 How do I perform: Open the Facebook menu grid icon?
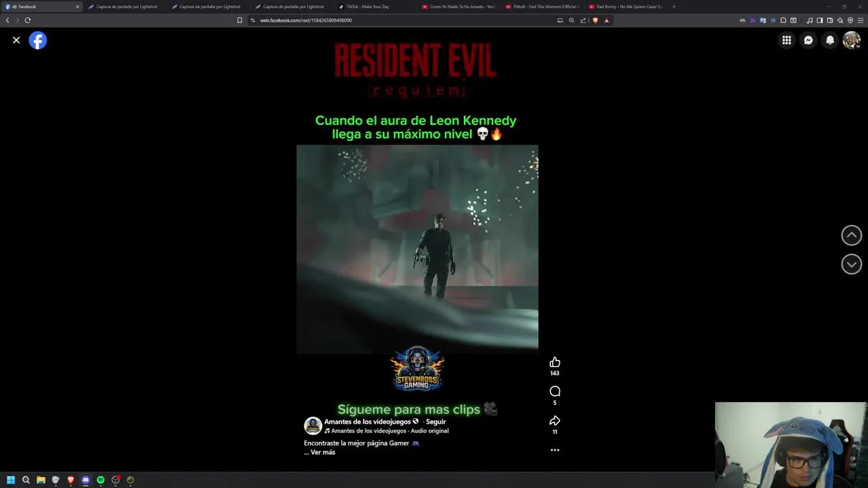coord(787,41)
